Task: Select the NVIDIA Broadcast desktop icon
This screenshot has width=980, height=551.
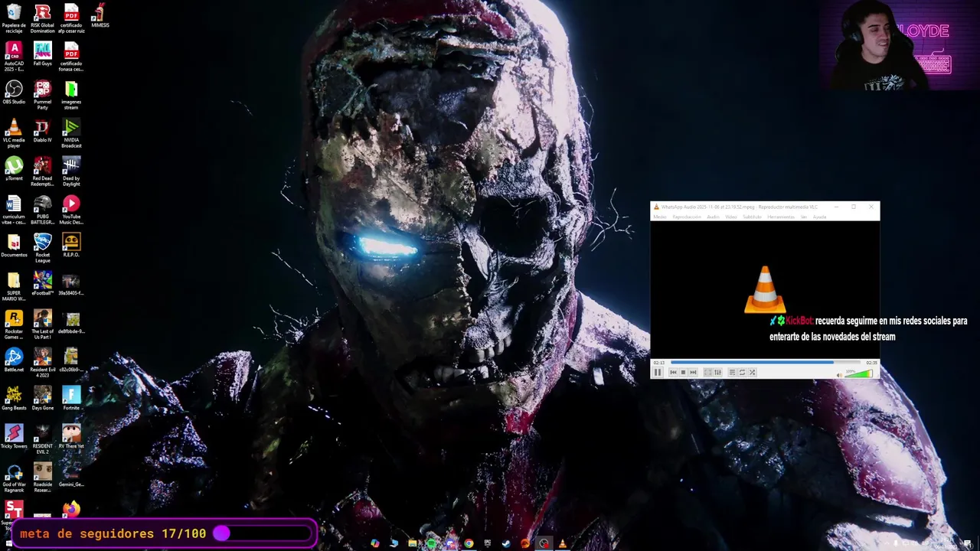Action: (x=71, y=133)
